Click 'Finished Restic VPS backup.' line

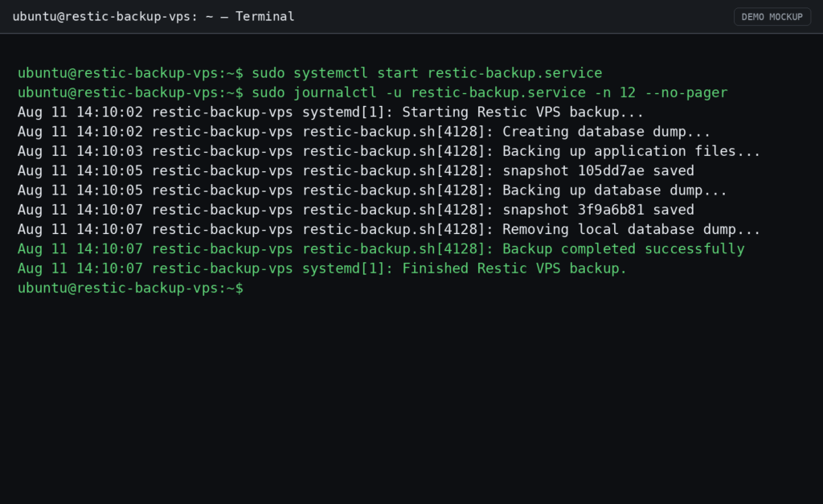click(x=322, y=268)
